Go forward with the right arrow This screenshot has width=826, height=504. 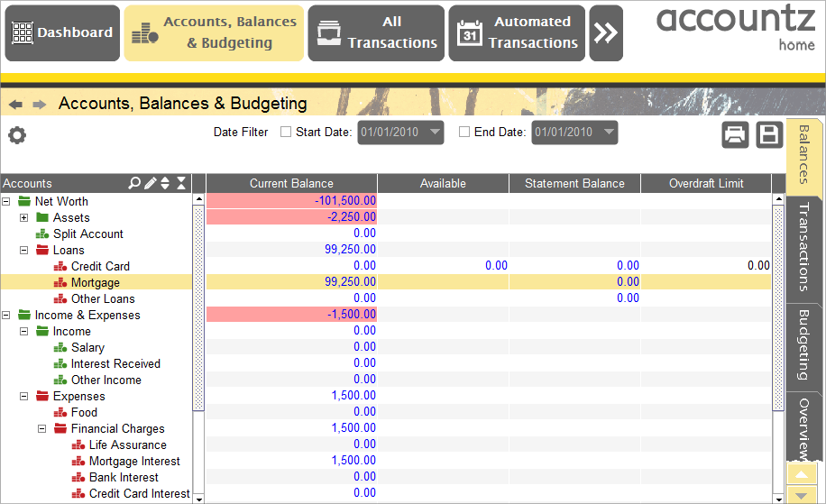(x=40, y=105)
